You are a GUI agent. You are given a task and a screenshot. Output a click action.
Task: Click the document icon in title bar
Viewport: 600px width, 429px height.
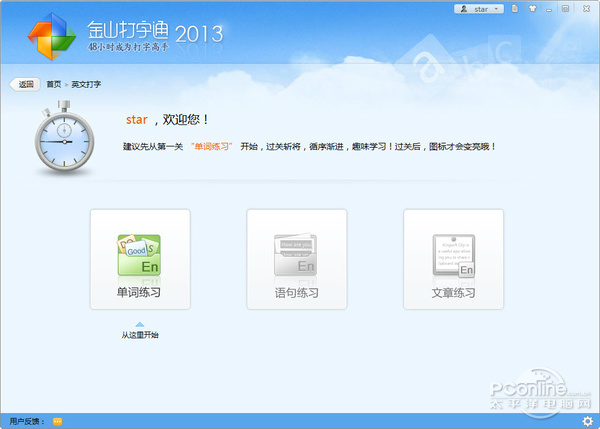pyautogui.click(x=515, y=9)
